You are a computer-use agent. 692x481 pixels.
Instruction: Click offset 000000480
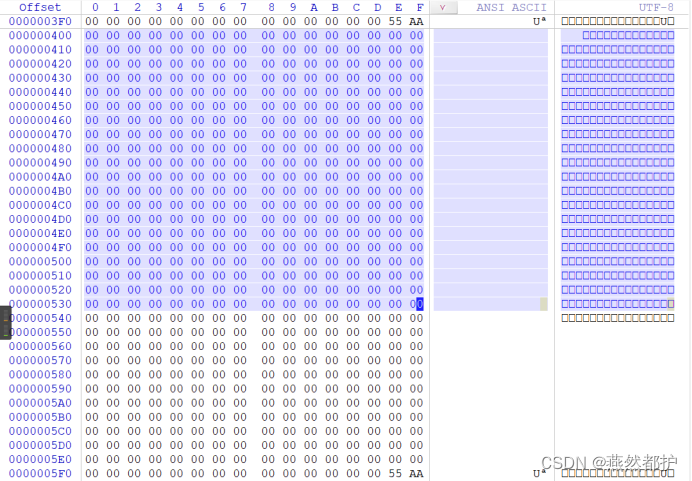(x=40, y=149)
